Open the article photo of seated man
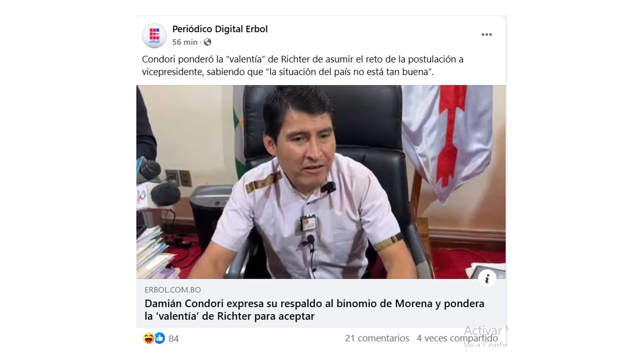The height and width of the screenshot is (362, 644). coord(321,182)
